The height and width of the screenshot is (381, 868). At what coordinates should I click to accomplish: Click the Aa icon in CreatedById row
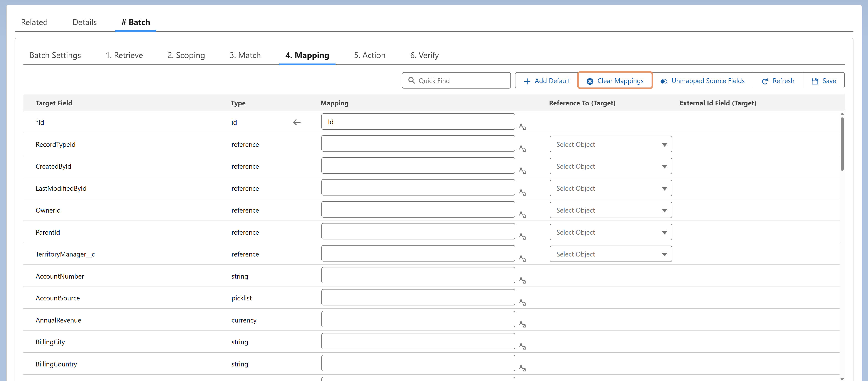tap(522, 171)
